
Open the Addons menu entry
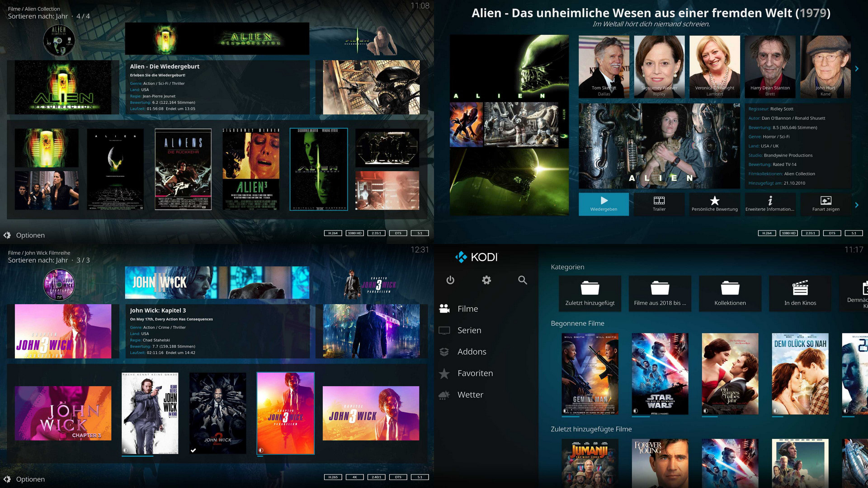(472, 352)
